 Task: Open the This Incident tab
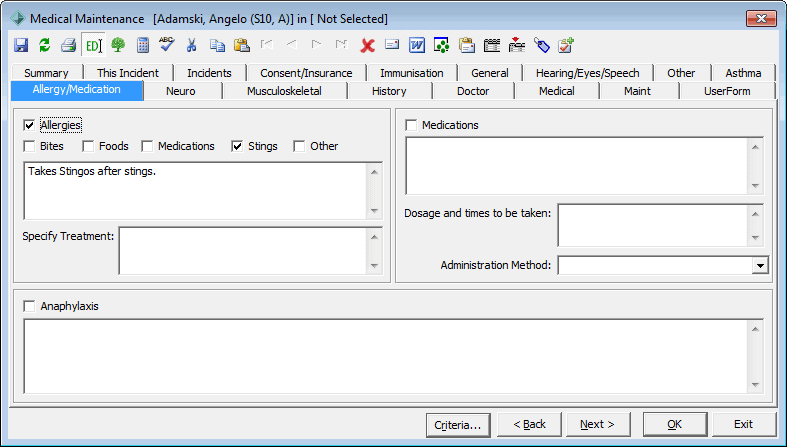[x=128, y=73]
